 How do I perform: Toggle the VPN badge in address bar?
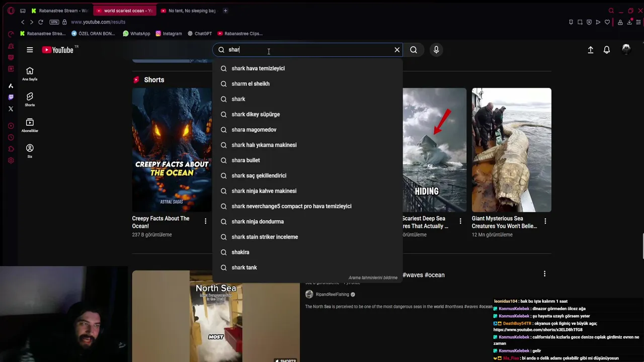54,22
